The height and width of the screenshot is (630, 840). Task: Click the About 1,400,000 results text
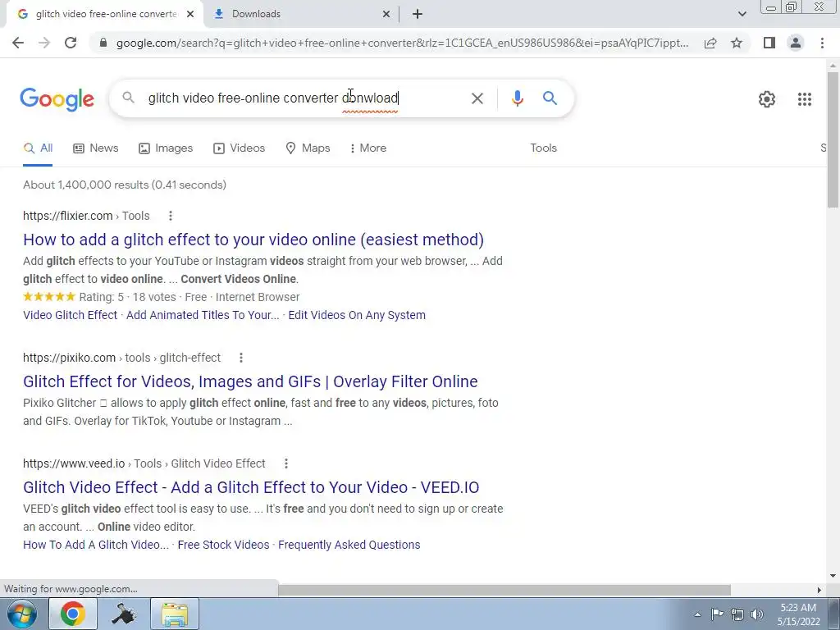click(x=125, y=185)
